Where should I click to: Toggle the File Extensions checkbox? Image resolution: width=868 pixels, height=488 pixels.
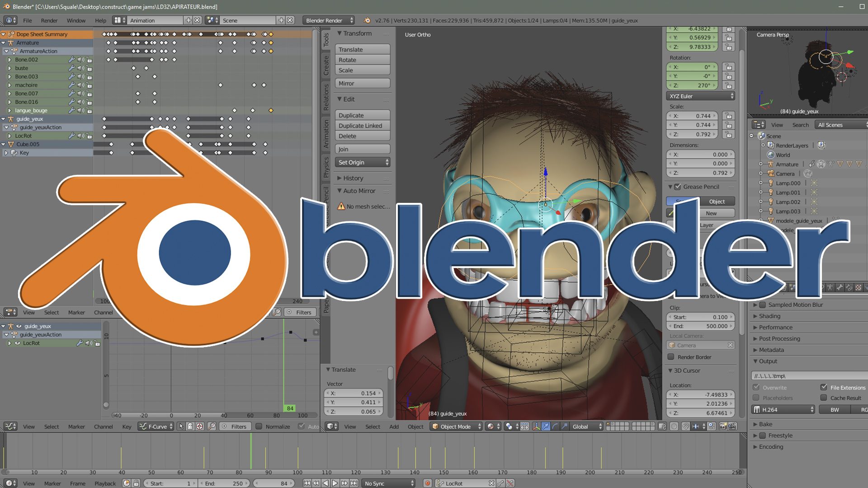[824, 387]
